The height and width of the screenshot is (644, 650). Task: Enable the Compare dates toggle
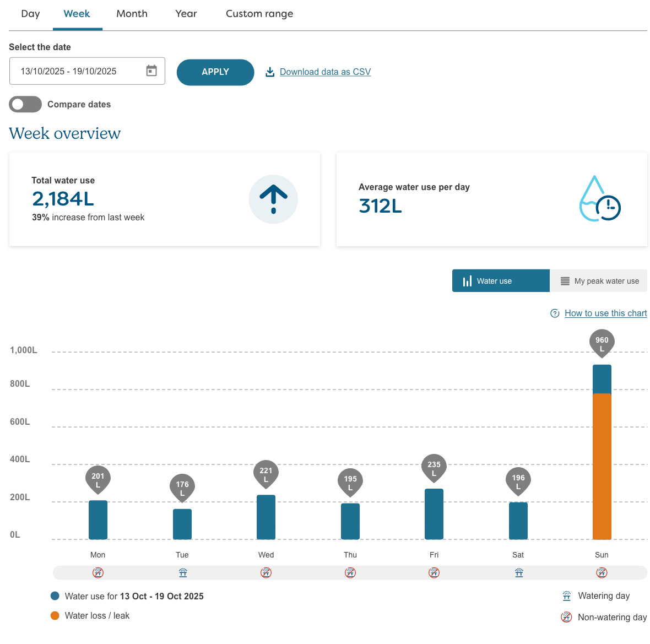25,104
